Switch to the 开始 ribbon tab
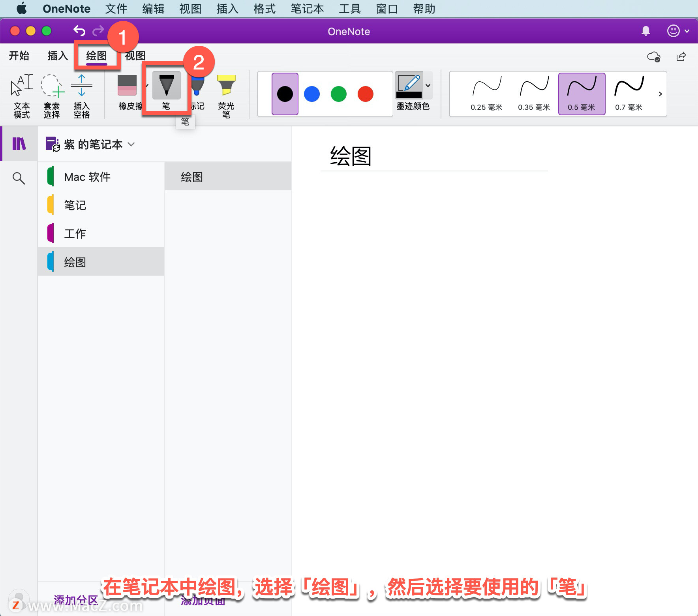Image resolution: width=698 pixels, height=616 pixels. point(19,56)
